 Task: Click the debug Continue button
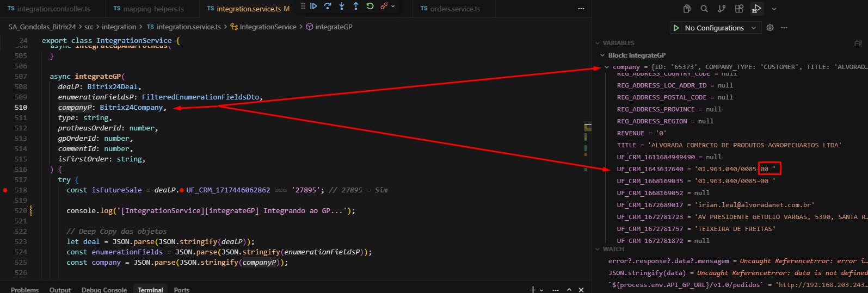[x=313, y=6]
